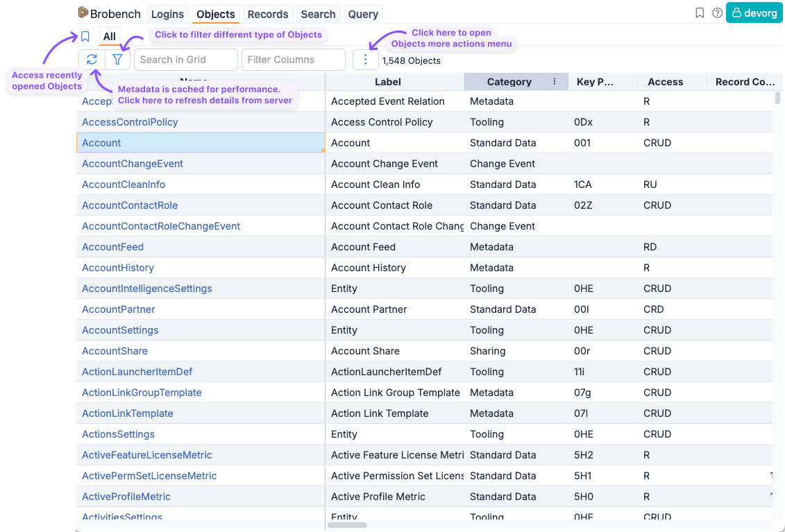Open the bookmark icon in top header

(700, 13)
